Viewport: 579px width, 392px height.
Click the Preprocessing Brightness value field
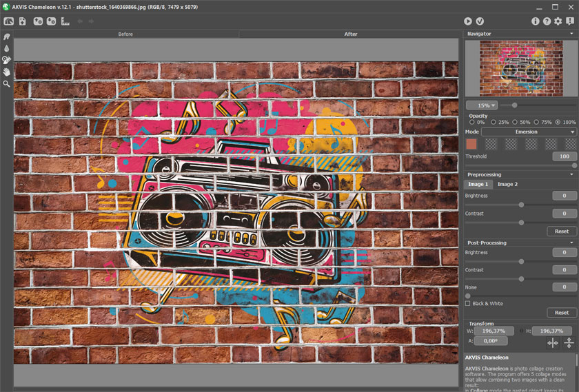tap(565, 196)
